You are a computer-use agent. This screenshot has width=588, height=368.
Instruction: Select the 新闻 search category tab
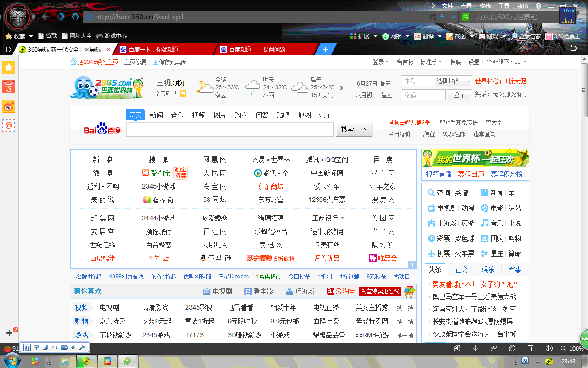tap(156, 115)
